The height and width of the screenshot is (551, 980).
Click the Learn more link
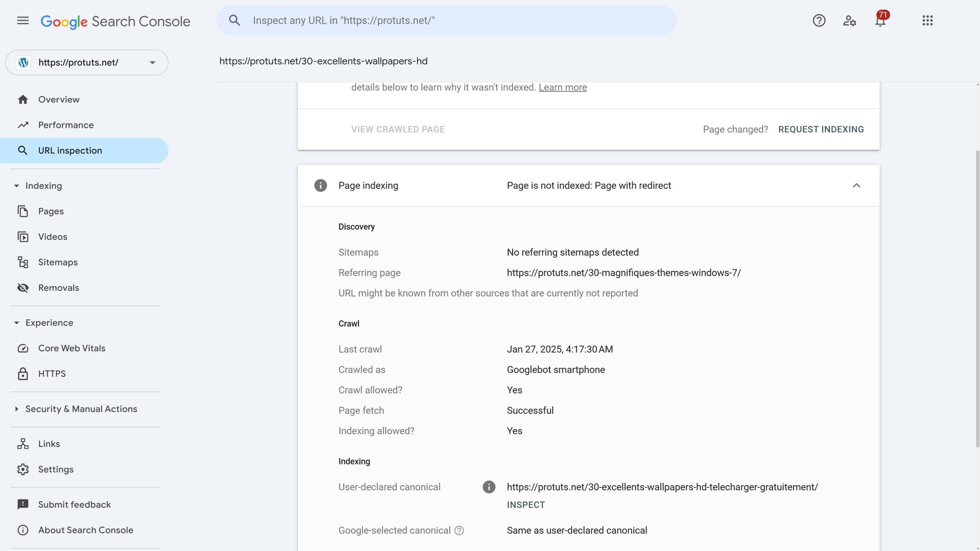562,88
